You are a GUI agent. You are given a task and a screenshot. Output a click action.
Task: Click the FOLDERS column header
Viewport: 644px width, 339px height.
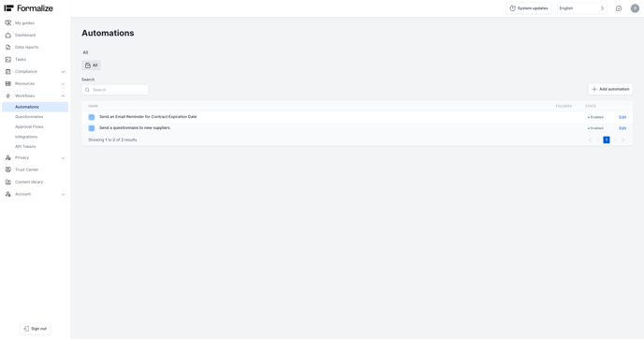563,106
